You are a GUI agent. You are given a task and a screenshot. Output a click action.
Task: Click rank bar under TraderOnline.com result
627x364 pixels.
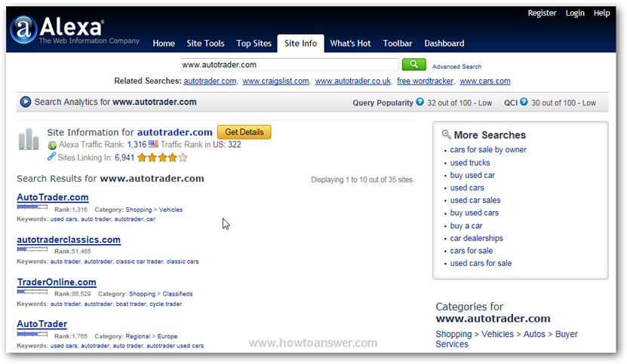[32, 292]
